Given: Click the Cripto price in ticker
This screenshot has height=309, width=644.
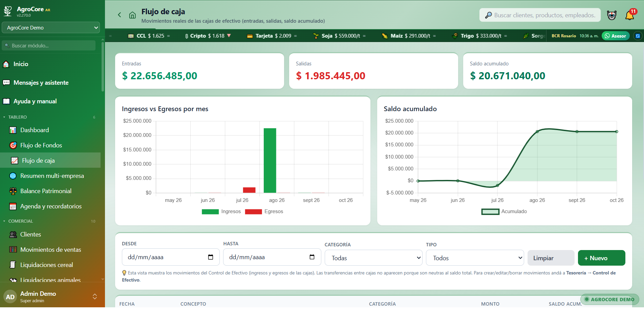Looking at the screenshot, I should [x=208, y=36].
